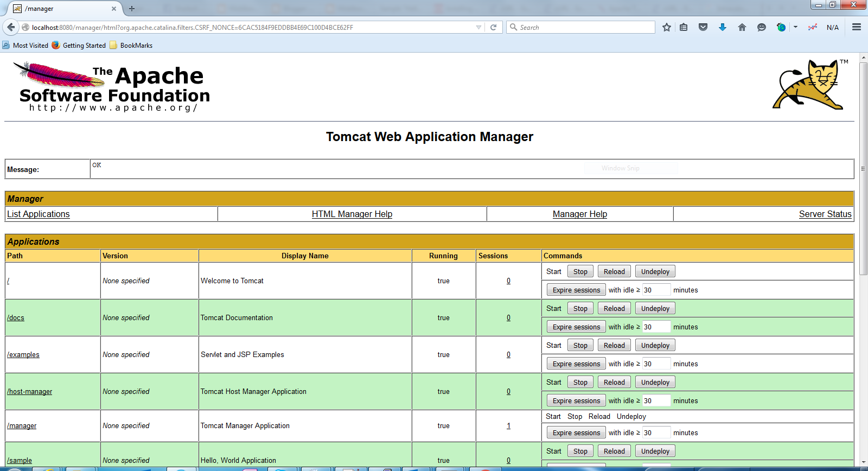Expire sessions for Welcome to Tomcat
The image size is (868, 471).
coord(576,290)
